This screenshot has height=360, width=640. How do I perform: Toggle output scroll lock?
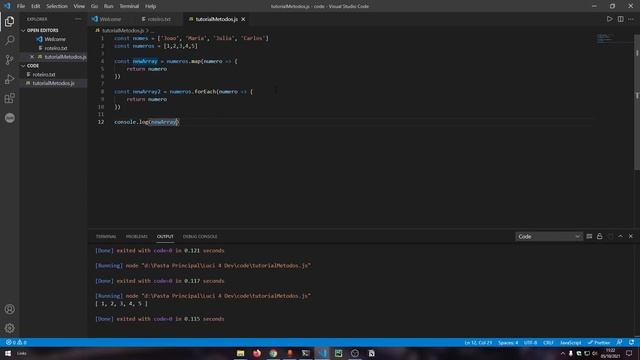click(599, 236)
